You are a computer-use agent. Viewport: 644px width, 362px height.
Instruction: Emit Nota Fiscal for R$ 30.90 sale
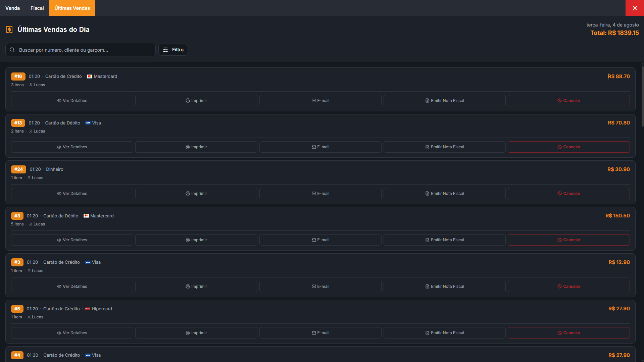445,194
